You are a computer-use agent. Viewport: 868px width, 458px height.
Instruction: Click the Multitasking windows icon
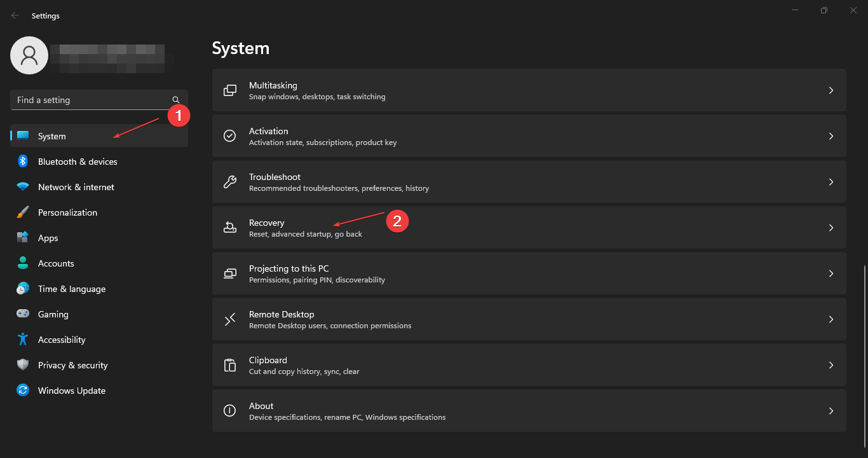230,90
